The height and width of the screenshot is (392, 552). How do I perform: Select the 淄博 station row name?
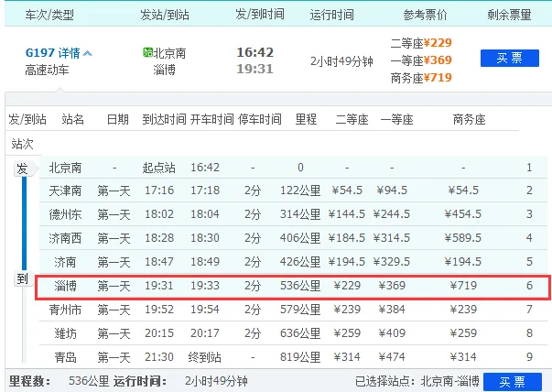point(66,286)
